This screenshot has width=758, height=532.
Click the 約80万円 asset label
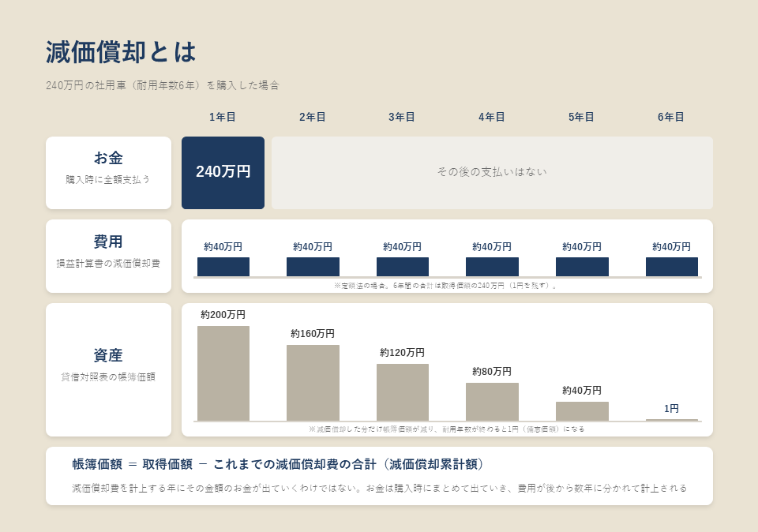(x=492, y=372)
